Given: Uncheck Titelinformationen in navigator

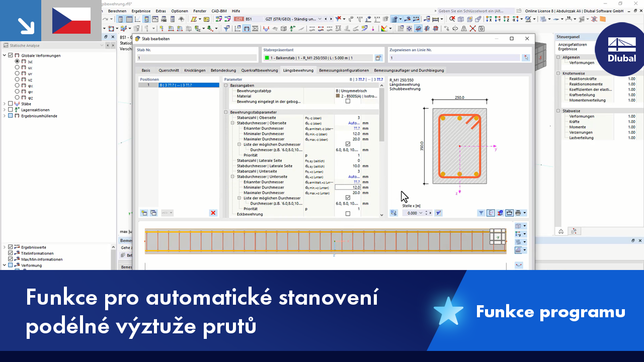Looking at the screenshot, I should tap(11, 253).
